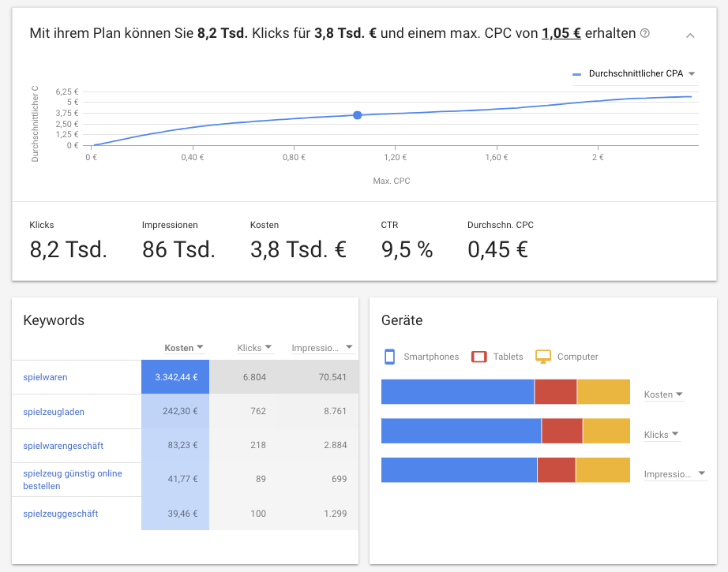Open the spielzeuggeschäft keyword link
Viewport: 728px width, 572px height.
pos(61,514)
